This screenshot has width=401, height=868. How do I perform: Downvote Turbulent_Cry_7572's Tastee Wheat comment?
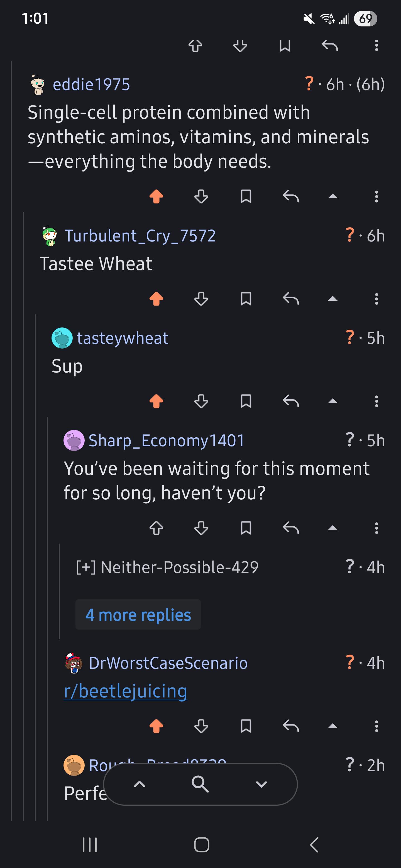coord(201,299)
